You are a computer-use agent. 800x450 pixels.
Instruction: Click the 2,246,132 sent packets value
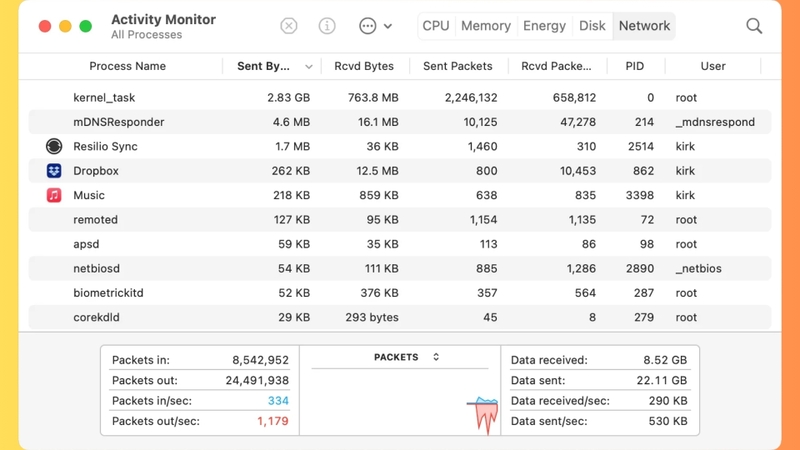[471, 97]
